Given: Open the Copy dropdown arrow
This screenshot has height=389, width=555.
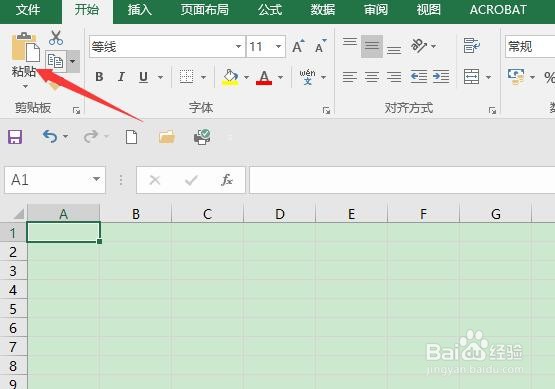Looking at the screenshot, I should point(73,61).
